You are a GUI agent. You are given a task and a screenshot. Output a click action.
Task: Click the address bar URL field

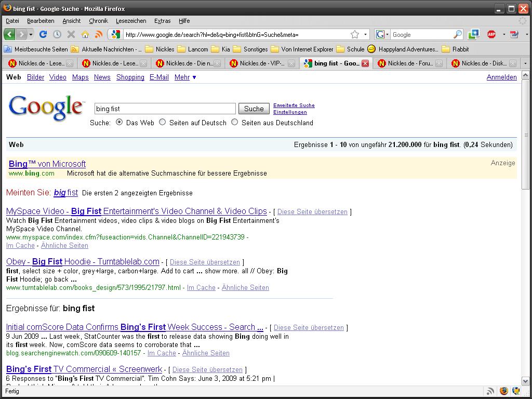point(236,35)
